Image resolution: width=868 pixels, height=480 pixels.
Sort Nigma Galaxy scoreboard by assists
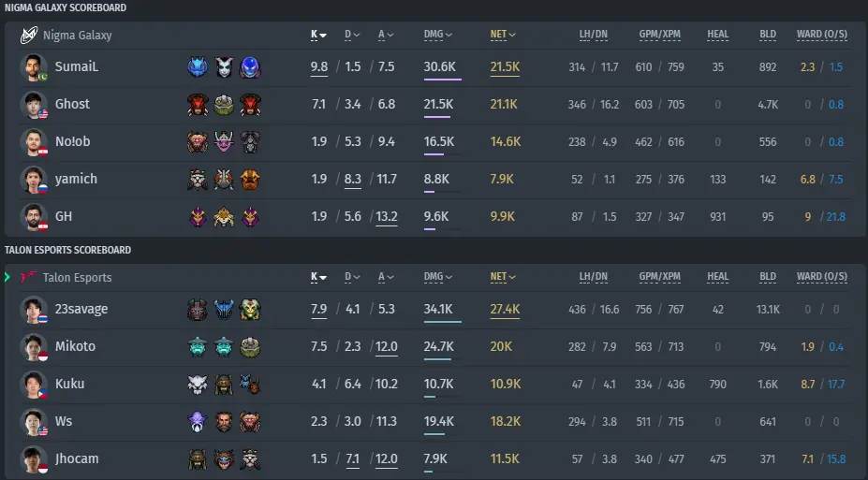click(x=386, y=35)
